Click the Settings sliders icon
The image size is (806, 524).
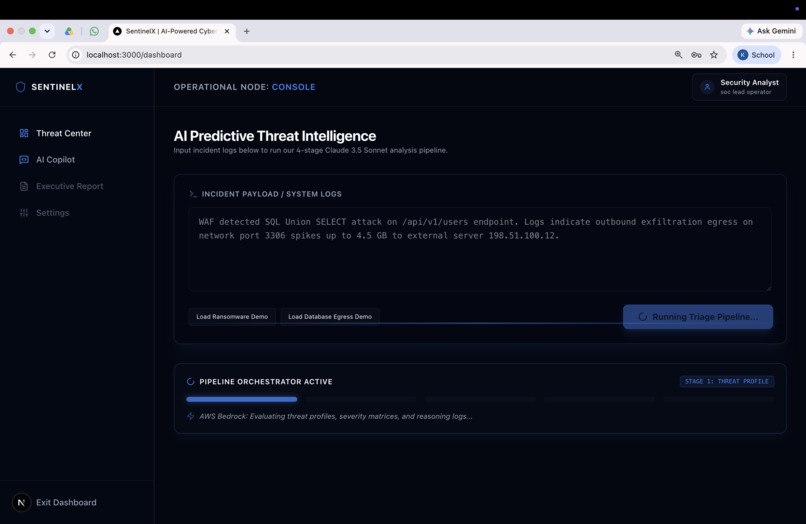[24, 213]
